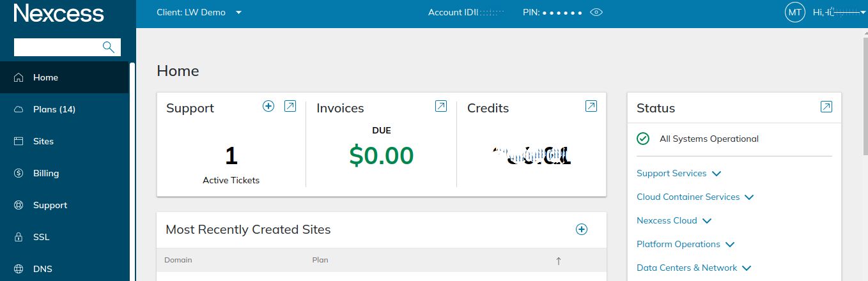
Task: Add a new site plus icon
Action: (582, 229)
